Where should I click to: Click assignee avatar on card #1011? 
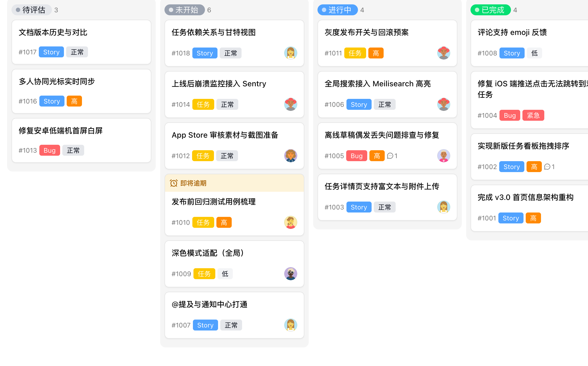pos(443,53)
